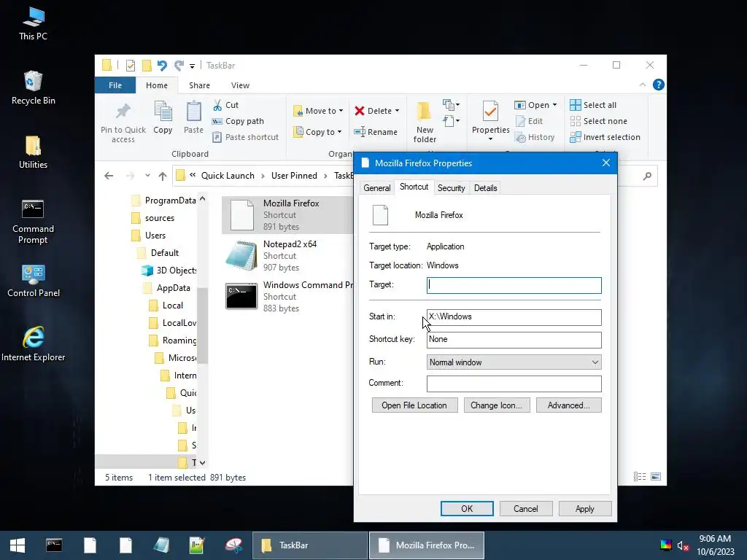Select the Users tree folder

(149, 236)
